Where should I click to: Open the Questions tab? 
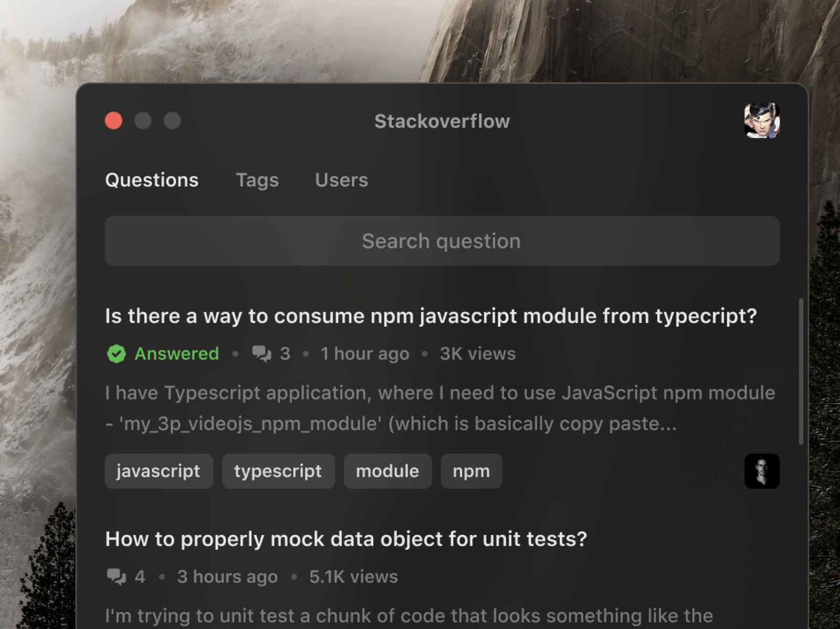[152, 180]
